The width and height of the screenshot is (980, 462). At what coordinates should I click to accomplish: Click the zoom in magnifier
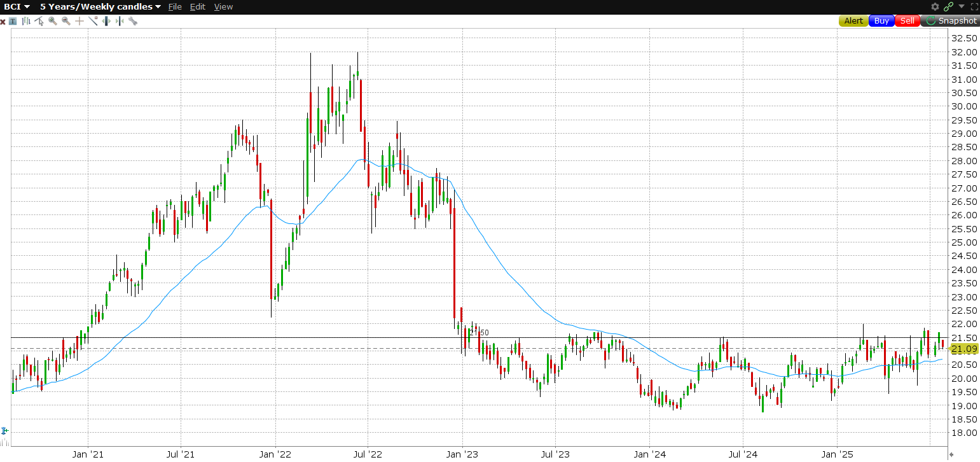pyautogui.click(x=53, y=21)
